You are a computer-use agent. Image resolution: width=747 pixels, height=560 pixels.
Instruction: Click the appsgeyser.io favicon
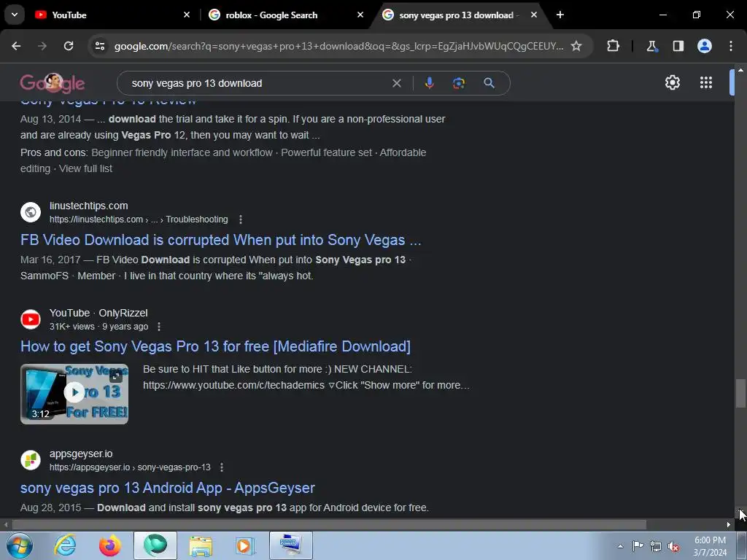(31, 460)
